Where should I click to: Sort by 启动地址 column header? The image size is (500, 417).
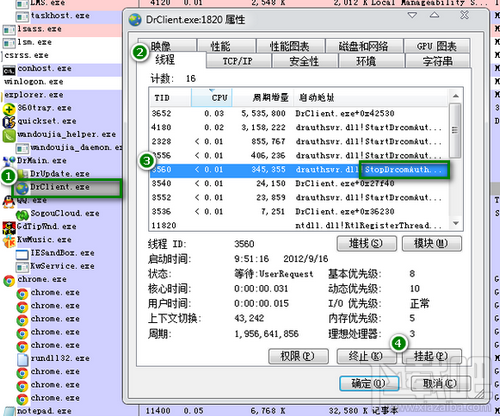(370, 98)
